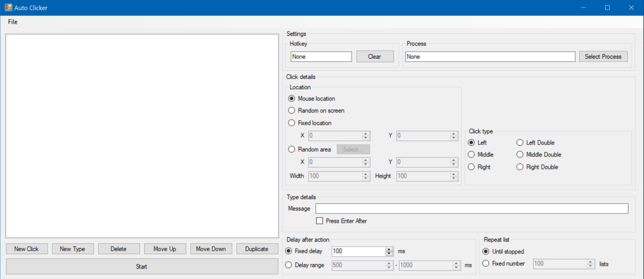Select Fixed number repeat mode
Screen dimensions: 644x279
tap(485, 263)
